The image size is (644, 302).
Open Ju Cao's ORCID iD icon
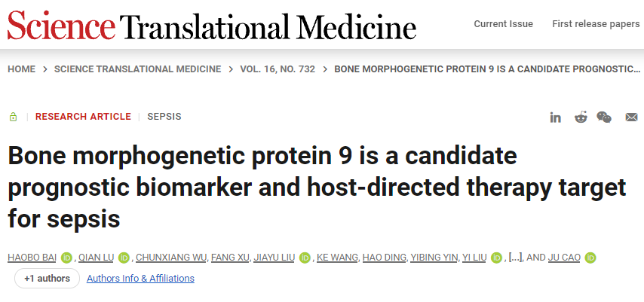click(x=590, y=258)
